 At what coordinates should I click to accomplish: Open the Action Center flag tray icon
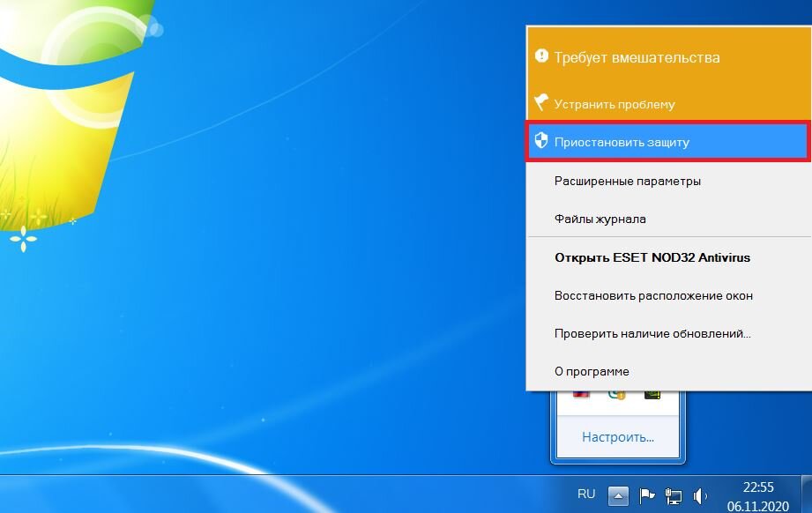point(647,496)
